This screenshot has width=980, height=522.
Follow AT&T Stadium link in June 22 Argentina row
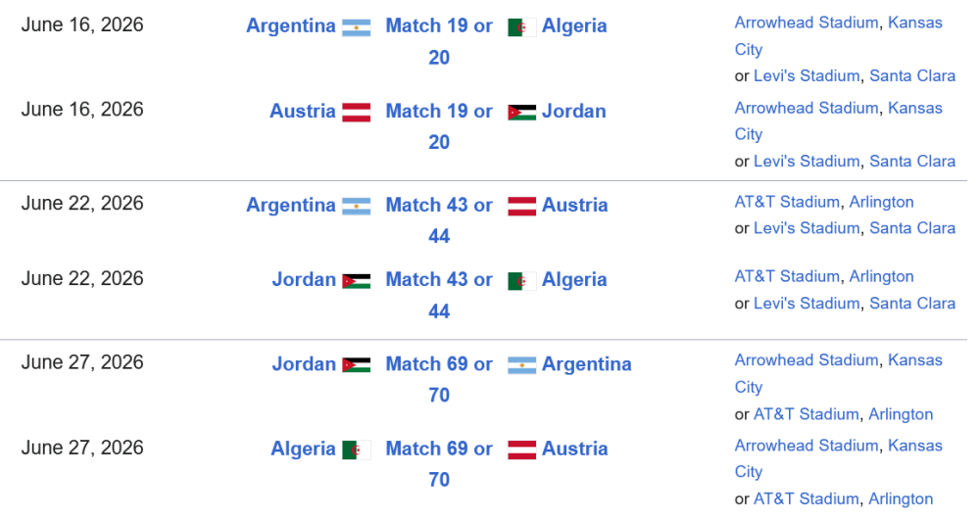[787, 202]
